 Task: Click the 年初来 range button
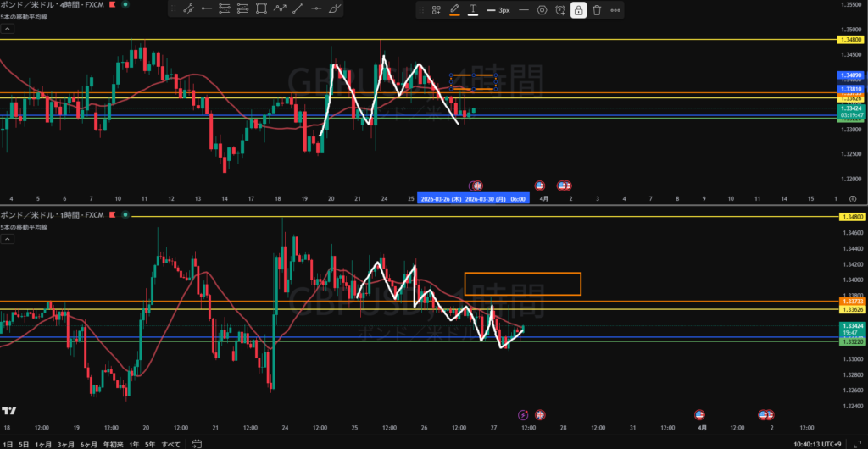[112, 443]
